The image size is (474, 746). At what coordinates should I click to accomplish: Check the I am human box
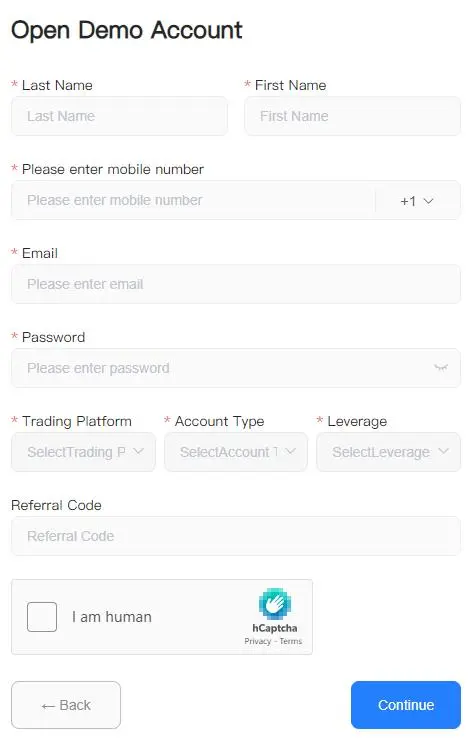tap(42, 617)
